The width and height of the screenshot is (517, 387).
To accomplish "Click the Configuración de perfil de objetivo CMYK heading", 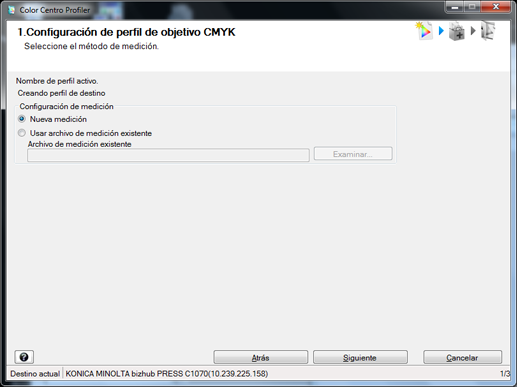I will pyautogui.click(x=126, y=32).
